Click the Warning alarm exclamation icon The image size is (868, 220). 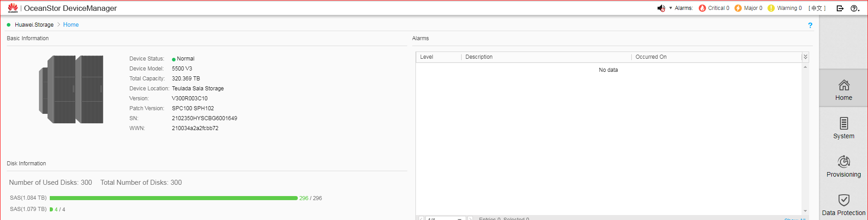click(771, 8)
